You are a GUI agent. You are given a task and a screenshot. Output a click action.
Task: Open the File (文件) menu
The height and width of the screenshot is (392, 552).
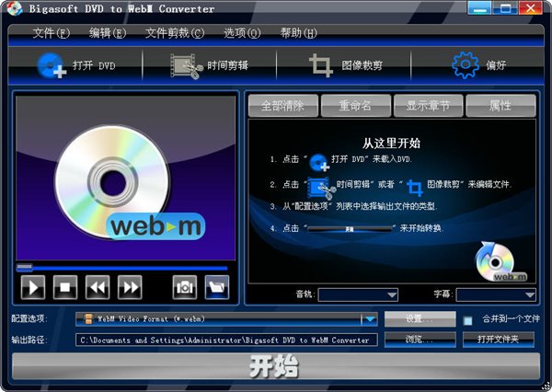pos(52,33)
